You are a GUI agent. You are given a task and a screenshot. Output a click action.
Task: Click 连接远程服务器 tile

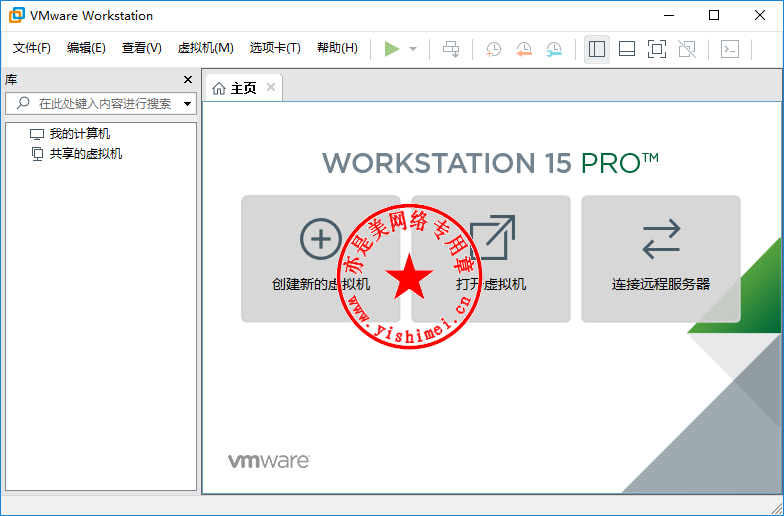pyautogui.click(x=660, y=258)
